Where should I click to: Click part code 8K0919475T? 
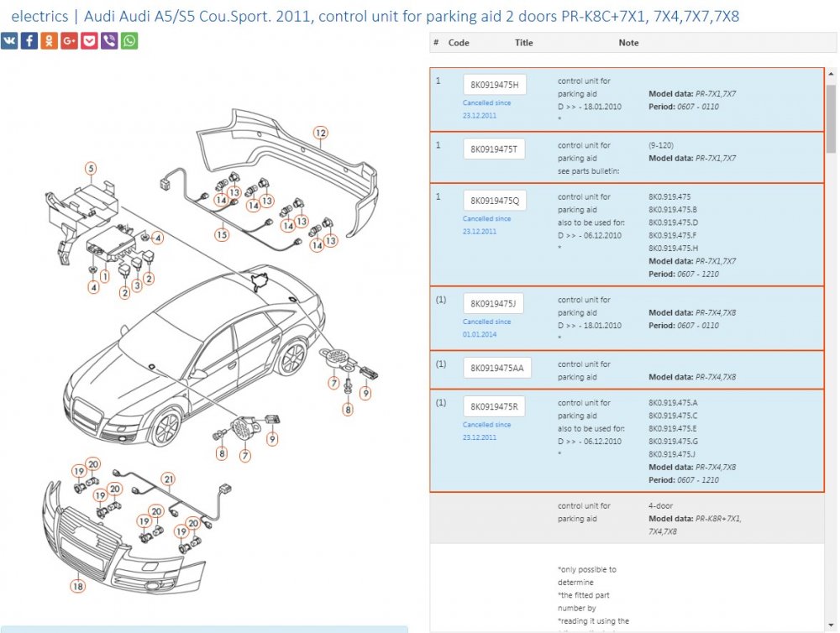(494, 149)
